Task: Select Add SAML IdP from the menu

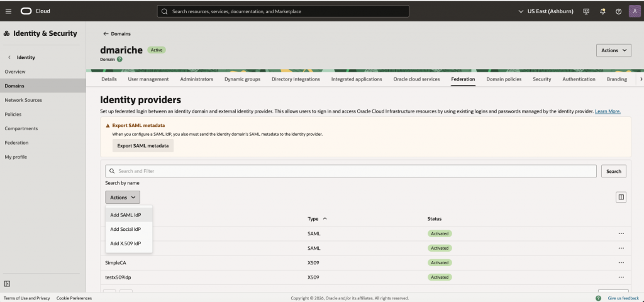Action: (x=126, y=215)
